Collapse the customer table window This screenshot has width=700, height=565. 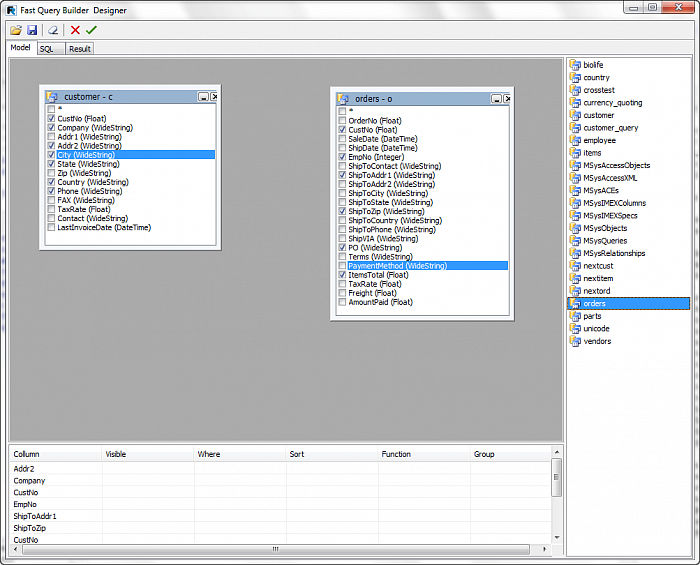click(x=203, y=97)
